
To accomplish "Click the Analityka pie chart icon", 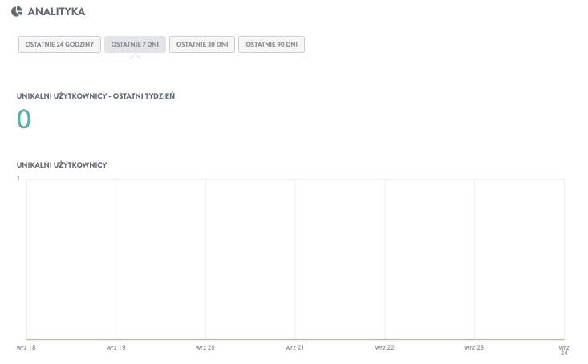I will pos(17,12).
